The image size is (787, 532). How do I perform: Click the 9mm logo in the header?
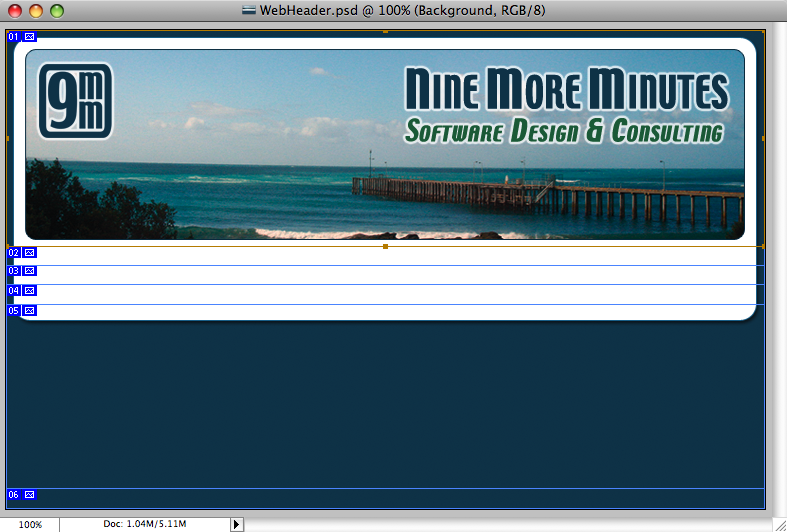75,101
